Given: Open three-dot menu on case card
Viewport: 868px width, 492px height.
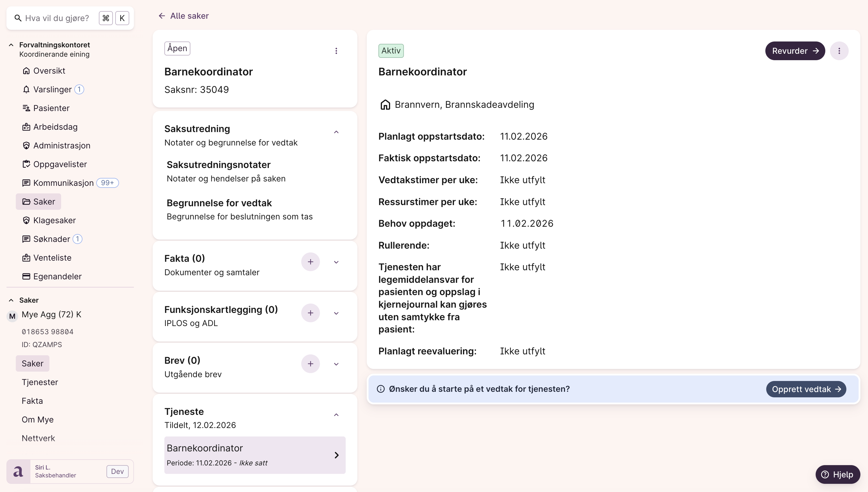Looking at the screenshot, I should click(336, 51).
